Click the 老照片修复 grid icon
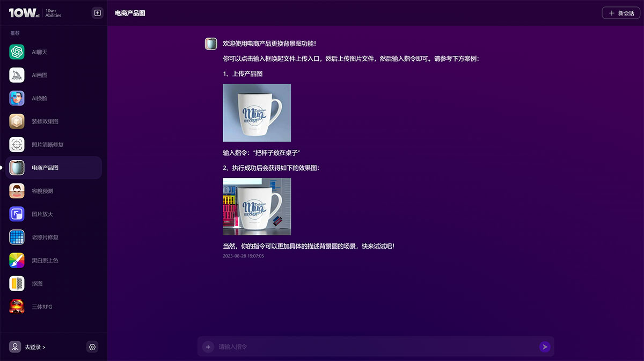This screenshot has height=361, width=644. (x=17, y=237)
